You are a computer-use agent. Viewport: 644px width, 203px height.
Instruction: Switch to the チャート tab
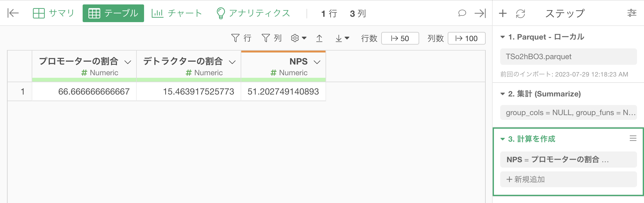point(177,13)
